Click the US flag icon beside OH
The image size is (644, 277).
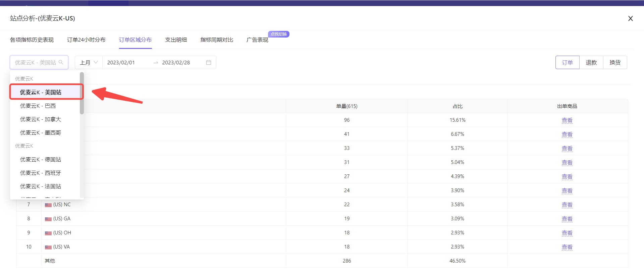point(48,233)
